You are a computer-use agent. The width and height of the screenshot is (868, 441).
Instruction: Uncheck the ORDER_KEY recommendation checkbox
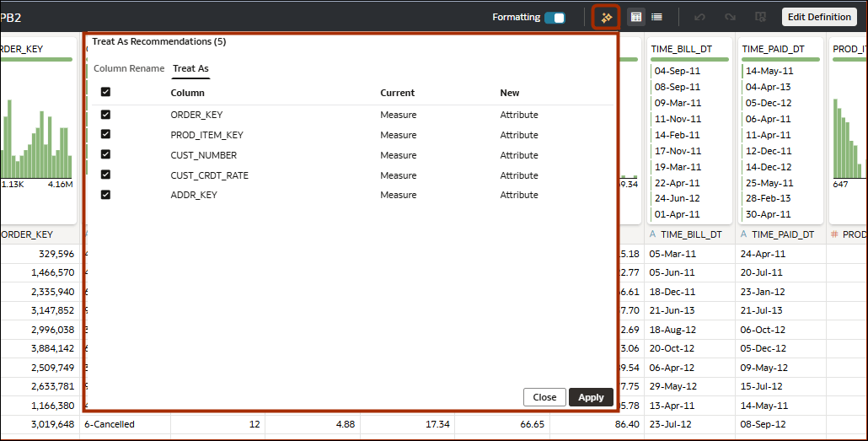click(x=105, y=115)
